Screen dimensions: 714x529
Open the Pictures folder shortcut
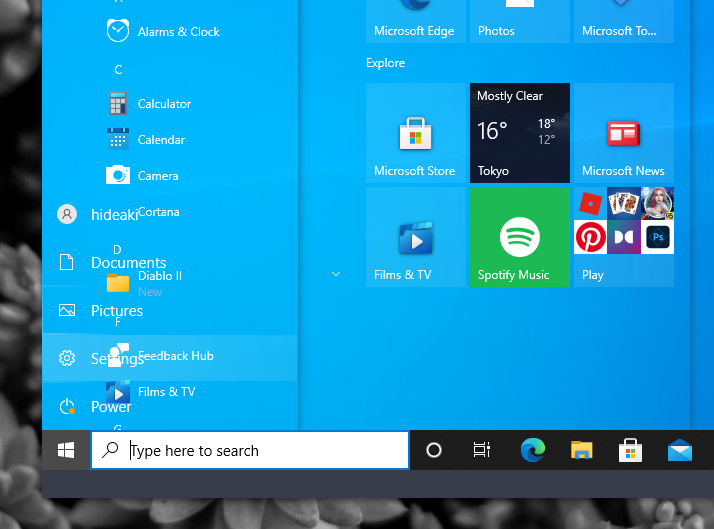click(100, 310)
